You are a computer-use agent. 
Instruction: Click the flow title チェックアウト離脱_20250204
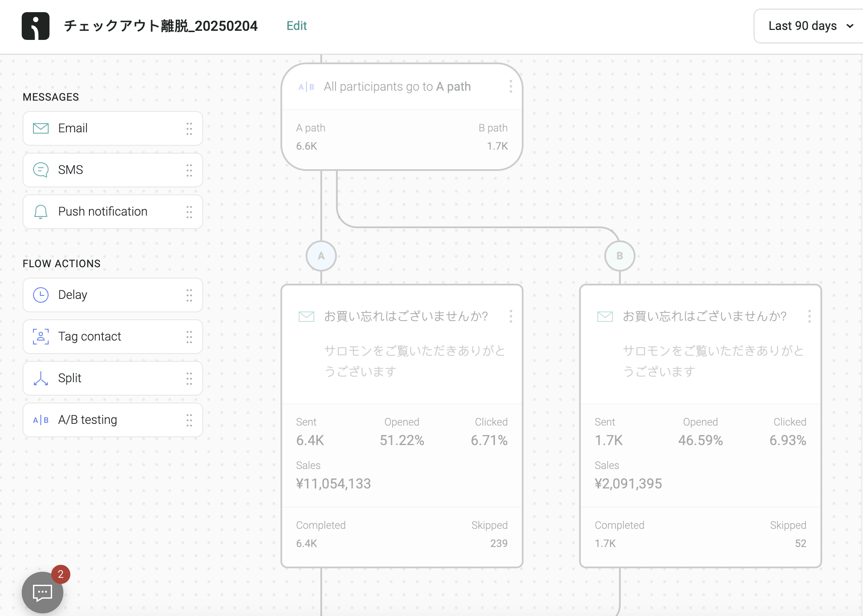click(x=161, y=26)
